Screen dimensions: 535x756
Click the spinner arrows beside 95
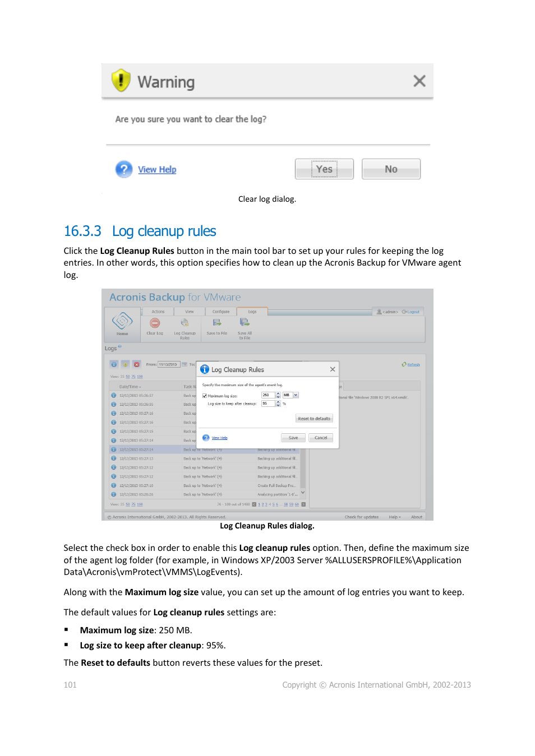278,403
